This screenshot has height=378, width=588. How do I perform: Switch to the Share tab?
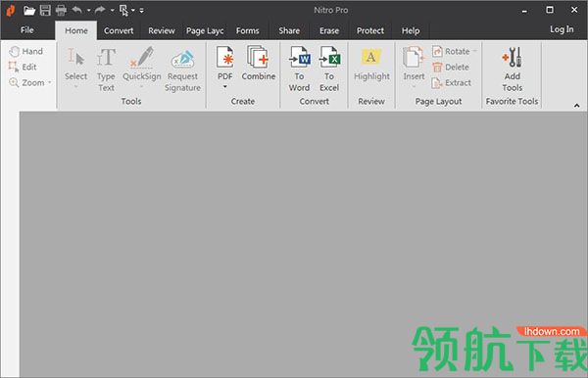coord(289,30)
